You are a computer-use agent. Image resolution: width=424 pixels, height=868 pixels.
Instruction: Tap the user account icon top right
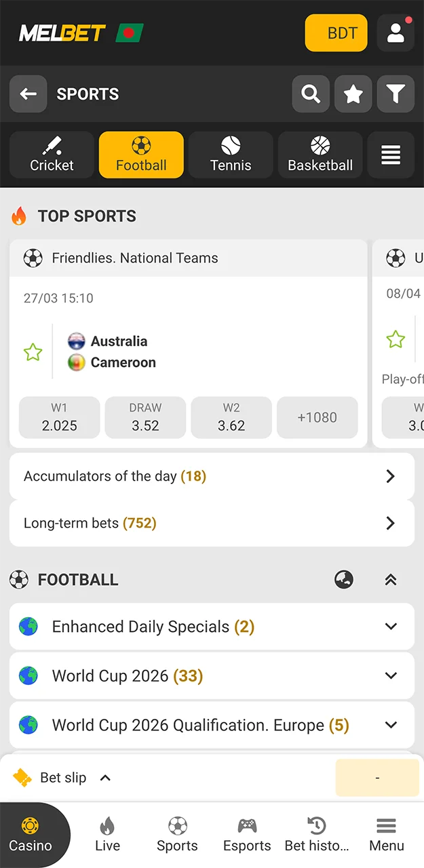tap(396, 33)
